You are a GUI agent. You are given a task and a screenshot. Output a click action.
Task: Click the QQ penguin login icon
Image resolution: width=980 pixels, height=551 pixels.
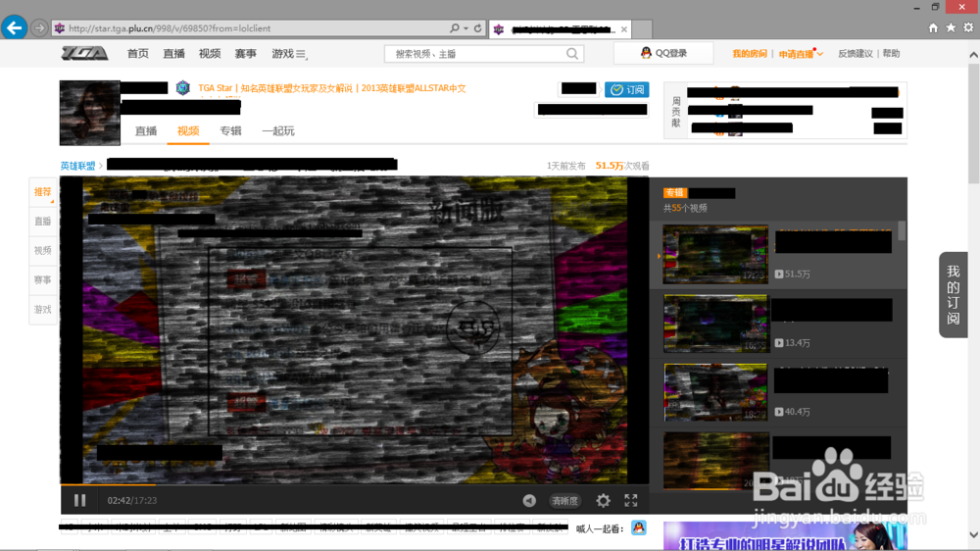[646, 53]
